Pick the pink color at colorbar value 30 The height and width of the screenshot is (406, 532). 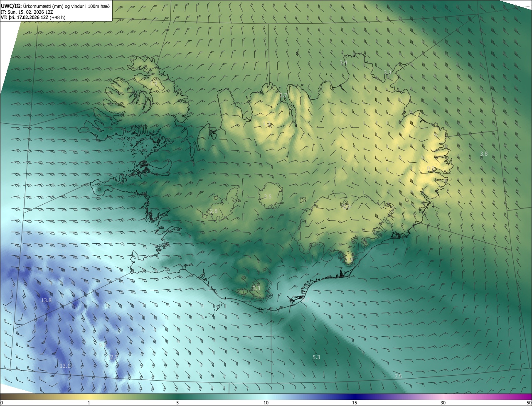pyautogui.click(x=443, y=396)
